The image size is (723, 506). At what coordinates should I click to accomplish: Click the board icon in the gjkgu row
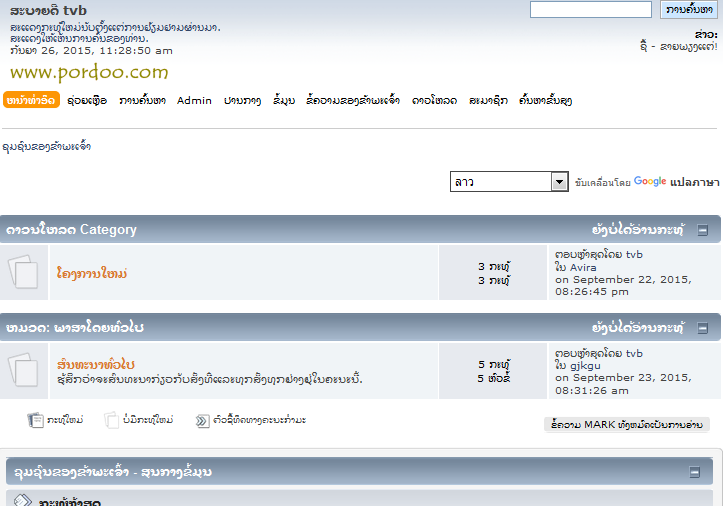coord(23,370)
